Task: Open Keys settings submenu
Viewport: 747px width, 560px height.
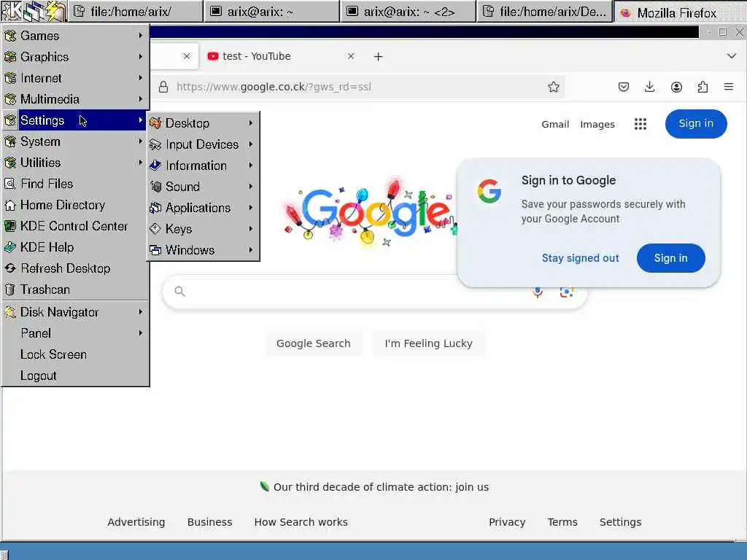Action: click(x=204, y=229)
